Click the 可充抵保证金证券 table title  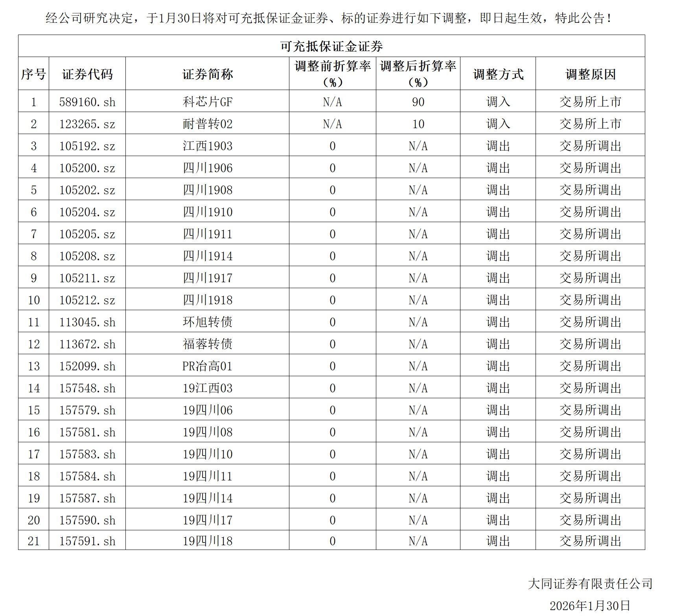click(331, 46)
